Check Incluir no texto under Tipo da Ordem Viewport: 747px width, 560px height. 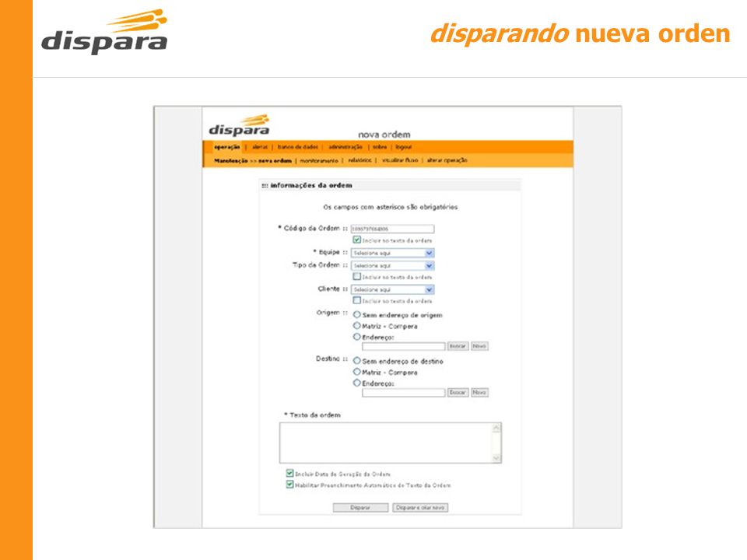357,276
